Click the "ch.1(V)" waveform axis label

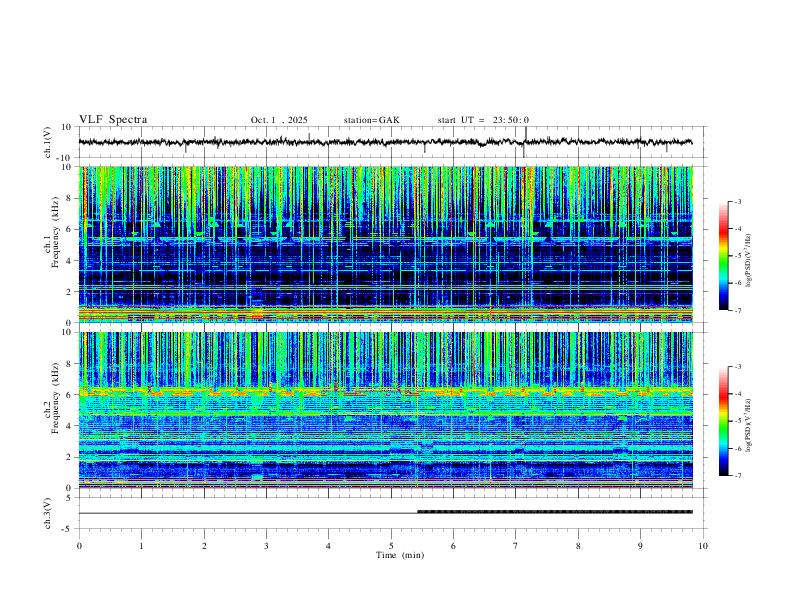[x=48, y=142]
